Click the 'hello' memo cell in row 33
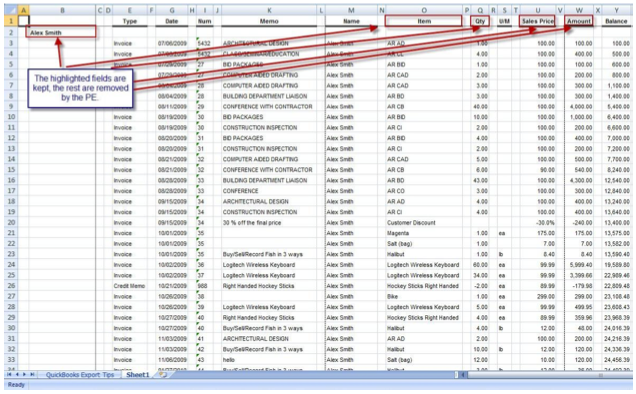 [269, 360]
